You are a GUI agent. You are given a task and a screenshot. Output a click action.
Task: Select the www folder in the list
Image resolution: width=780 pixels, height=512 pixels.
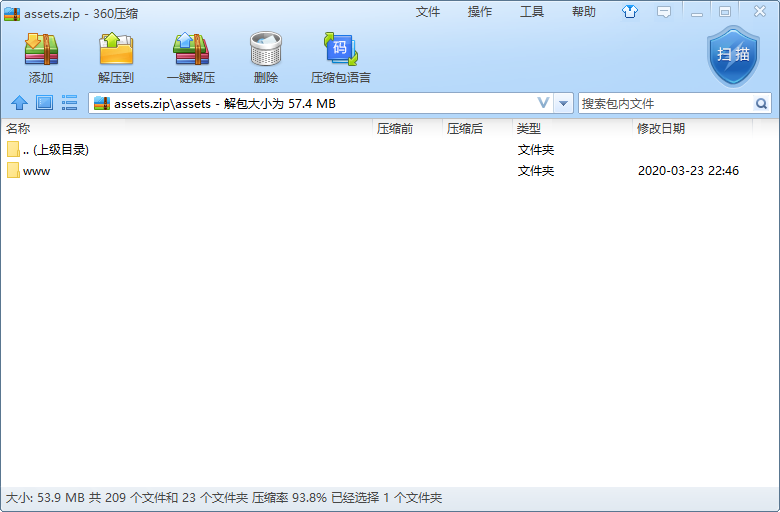(36, 171)
